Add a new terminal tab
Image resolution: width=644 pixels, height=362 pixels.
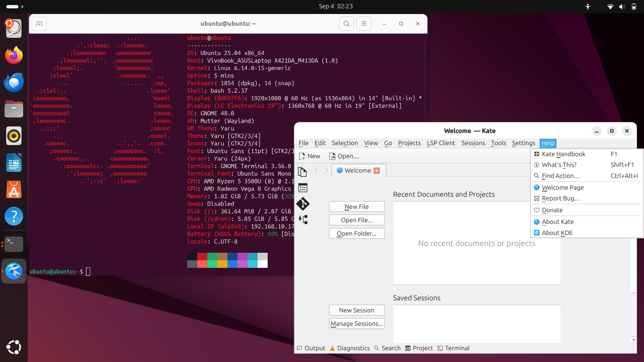(x=39, y=24)
